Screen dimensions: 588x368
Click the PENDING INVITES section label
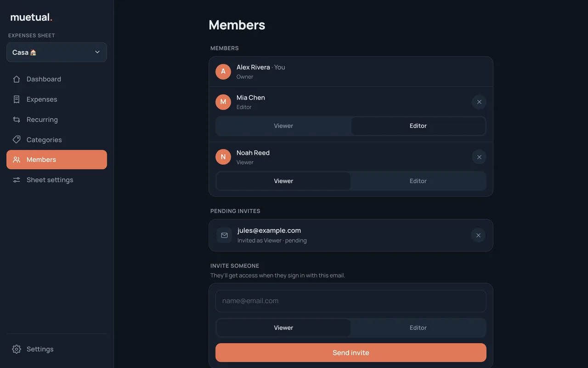235,211
